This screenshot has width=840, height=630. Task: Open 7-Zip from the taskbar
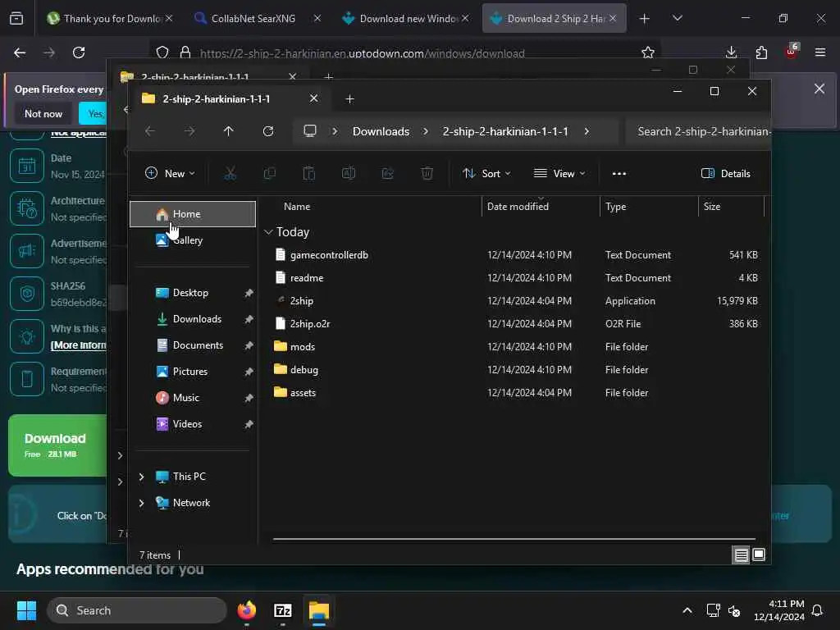pos(283,610)
